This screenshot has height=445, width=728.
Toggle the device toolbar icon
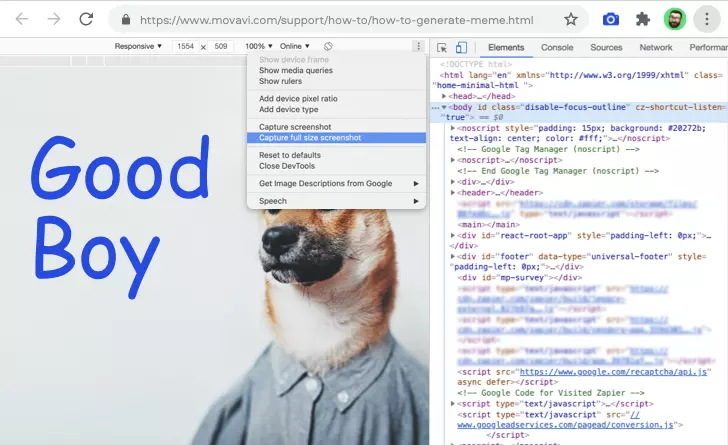point(461,48)
